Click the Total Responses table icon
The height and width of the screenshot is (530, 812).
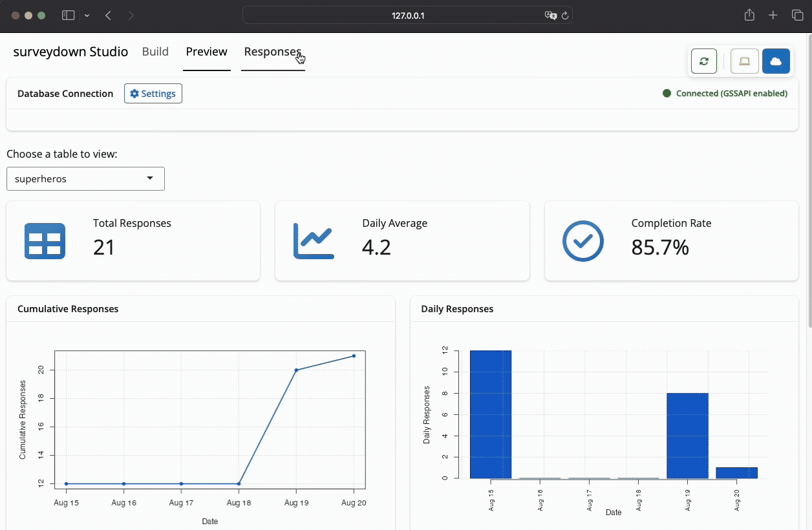click(45, 241)
